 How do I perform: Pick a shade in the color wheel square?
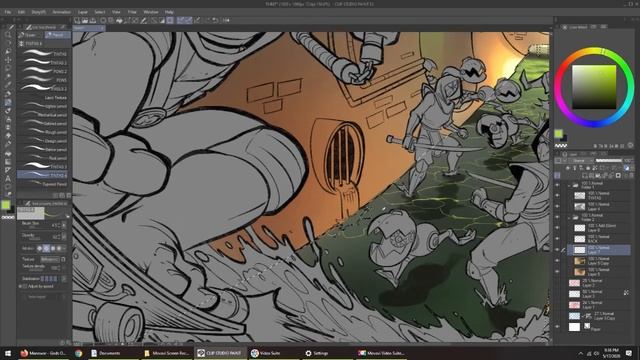pyautogui.click(x=593, y=87)
